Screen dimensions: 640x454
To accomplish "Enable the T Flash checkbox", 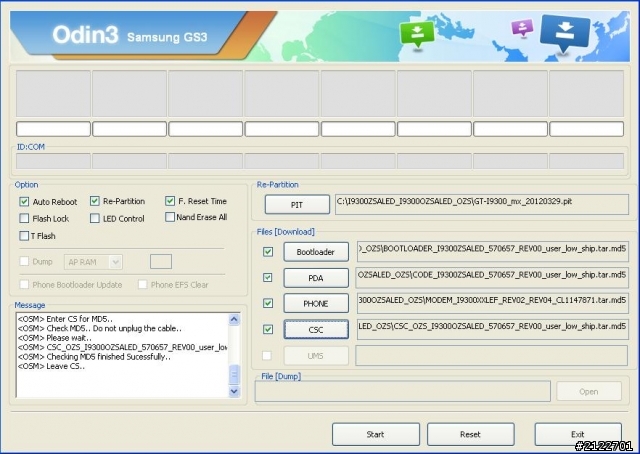I will tap(24, 236).
